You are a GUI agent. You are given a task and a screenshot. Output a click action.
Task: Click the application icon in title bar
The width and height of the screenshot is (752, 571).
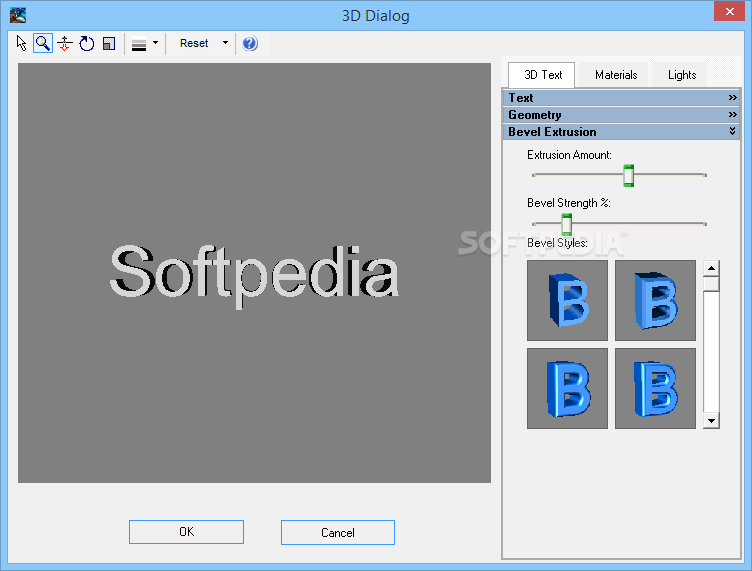point(18,15)
